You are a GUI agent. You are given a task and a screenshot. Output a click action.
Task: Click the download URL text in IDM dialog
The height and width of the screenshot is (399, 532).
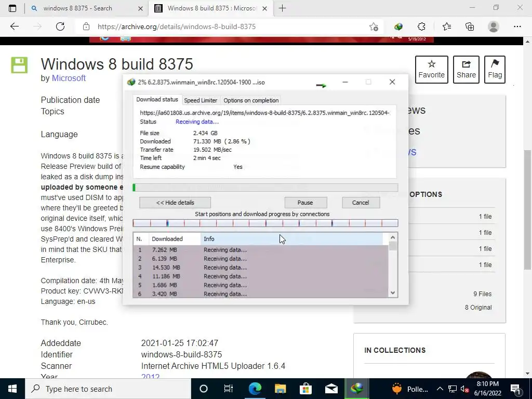[264, 113]
